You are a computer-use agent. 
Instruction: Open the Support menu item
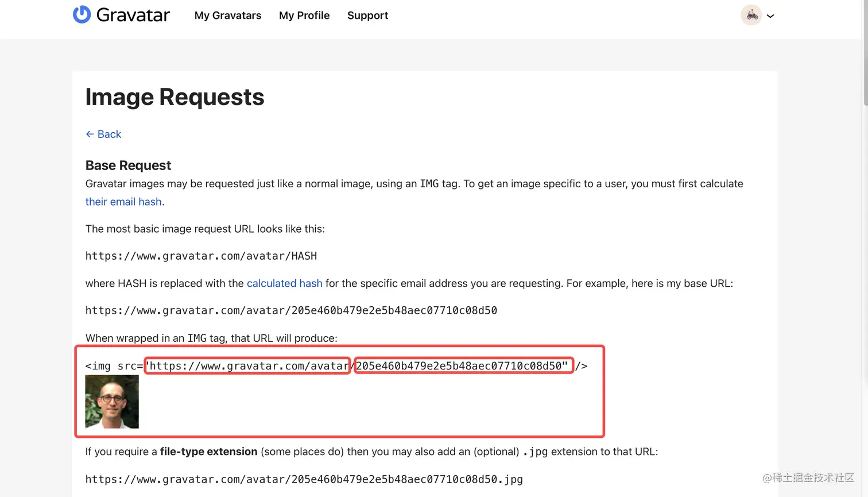(367, 16)
